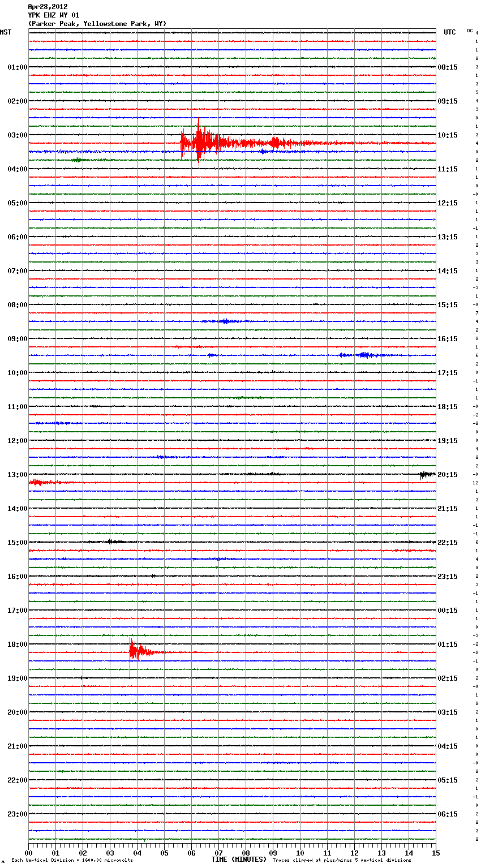Click the 13:15 UTC time label

coord(448,237)
